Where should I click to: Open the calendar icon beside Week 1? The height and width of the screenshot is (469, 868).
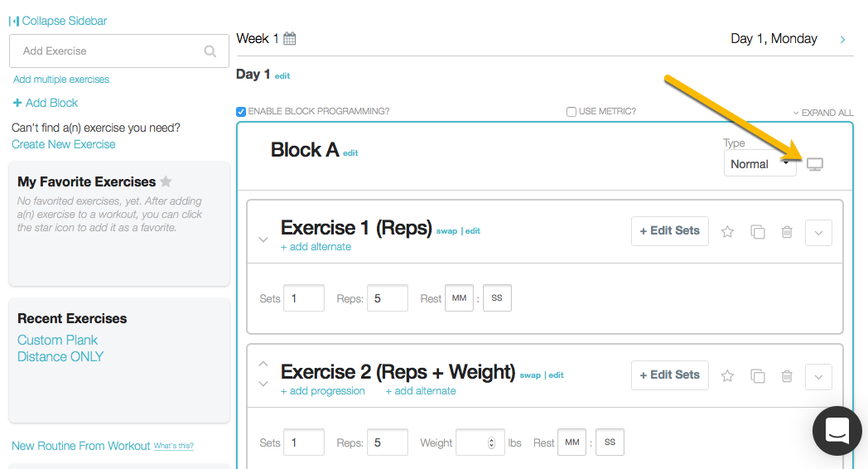pos(290,38)
